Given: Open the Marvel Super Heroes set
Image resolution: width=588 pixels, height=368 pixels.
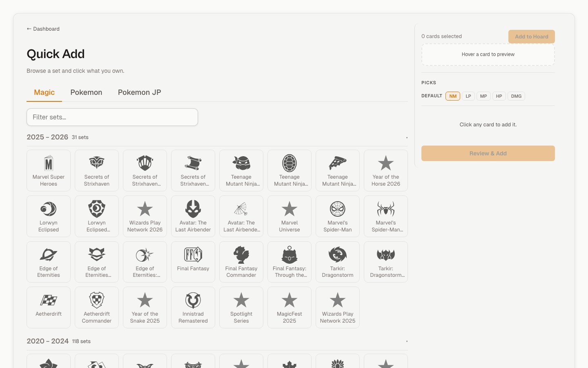Looking at the screenshot, I should coord(49,171).
